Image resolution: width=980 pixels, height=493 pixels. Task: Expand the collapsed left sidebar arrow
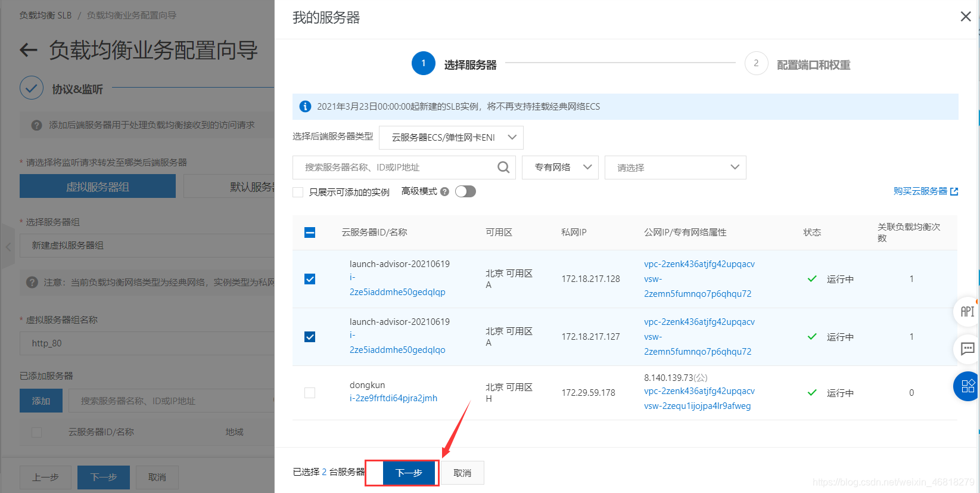tap(8, 246)
